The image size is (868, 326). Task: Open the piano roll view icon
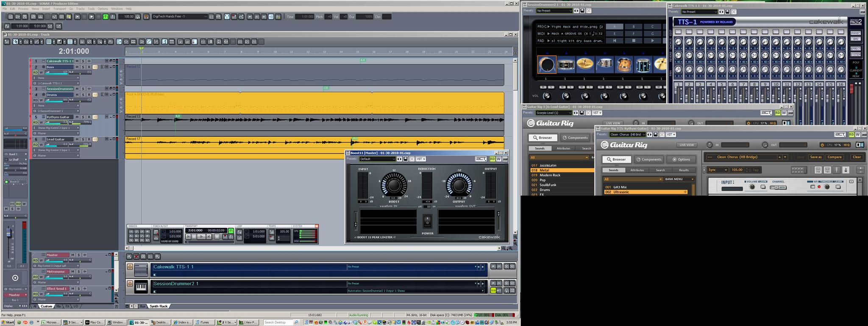tap(40, 17)
